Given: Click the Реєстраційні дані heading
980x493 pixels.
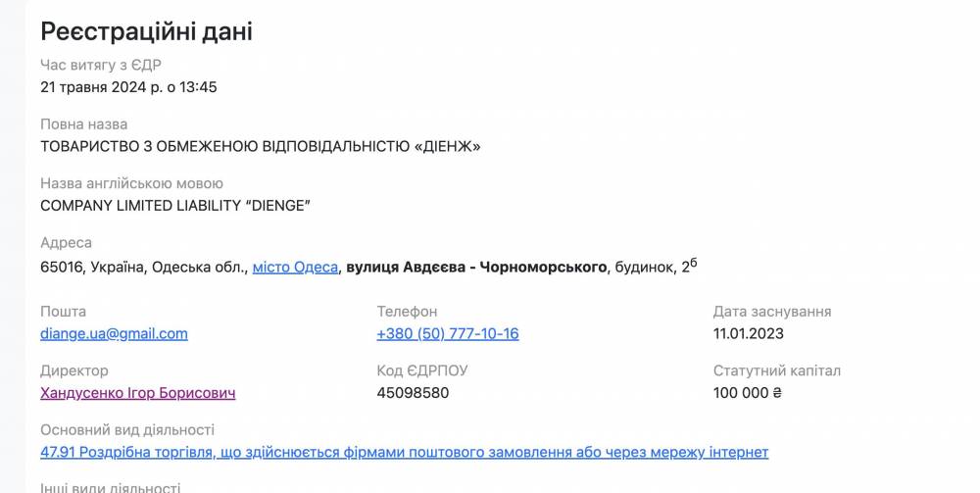Looking at the screenshot, I should coord(146,31).
